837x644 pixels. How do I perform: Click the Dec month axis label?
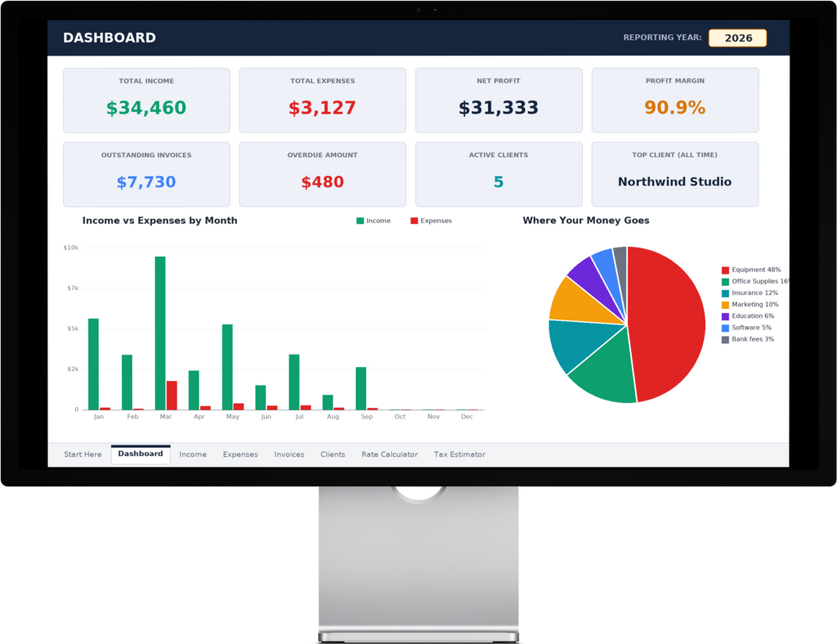click(467, 417)
